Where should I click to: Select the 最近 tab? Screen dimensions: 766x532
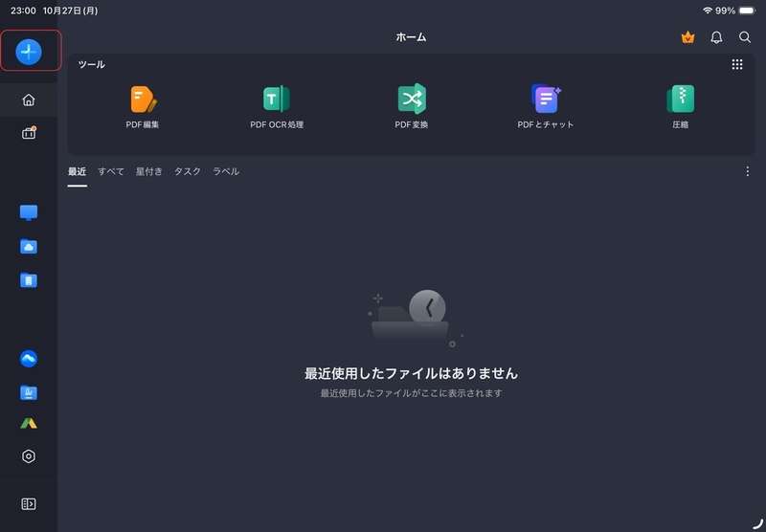tap(78, 171)
